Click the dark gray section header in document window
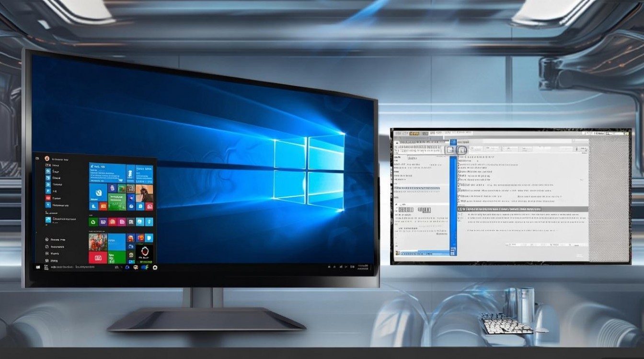The height and width of the screenshot is (359, 644). [x=522, y=209]
